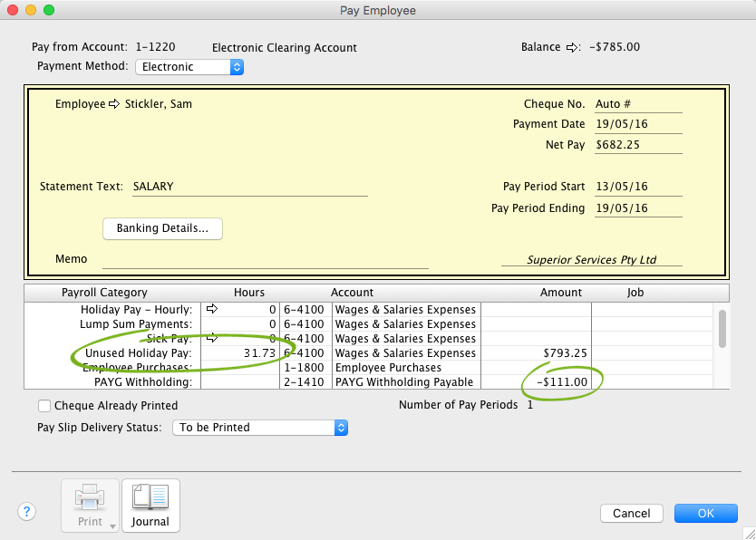Viewport: 756px width, 540px height.
Task: Select the Unused Holiday Pay hours cell
Action: [x=239, y=353]
